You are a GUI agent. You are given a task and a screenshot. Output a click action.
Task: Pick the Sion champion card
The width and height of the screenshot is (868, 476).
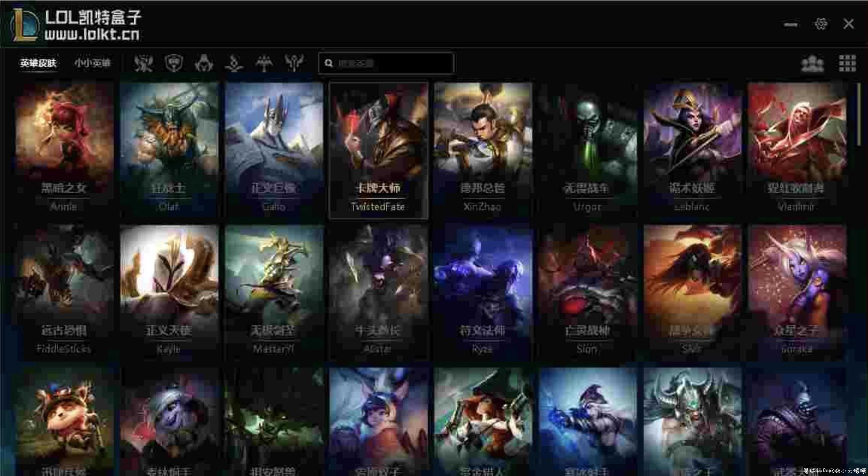click(x=588, y=292)
